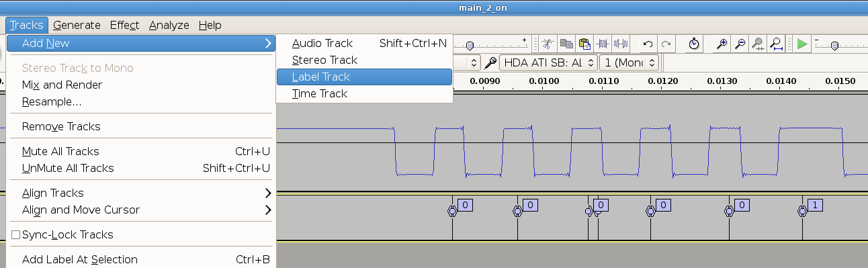Choose Time Track from submenu

(x=365, y=93)
